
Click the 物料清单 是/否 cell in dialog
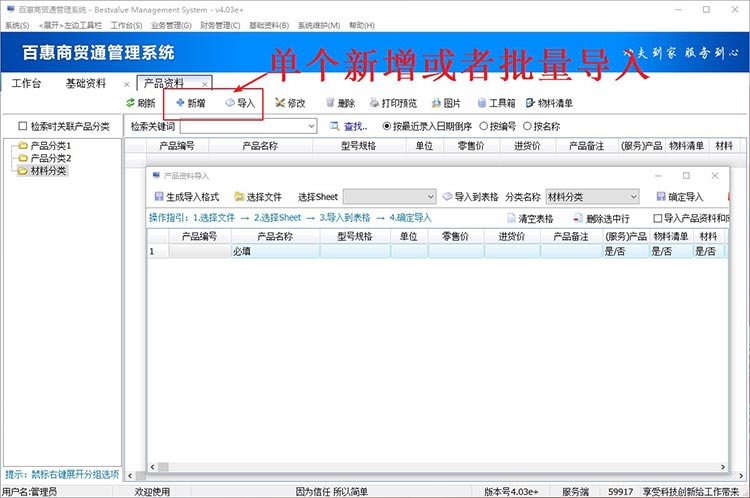tap(671, 251)
